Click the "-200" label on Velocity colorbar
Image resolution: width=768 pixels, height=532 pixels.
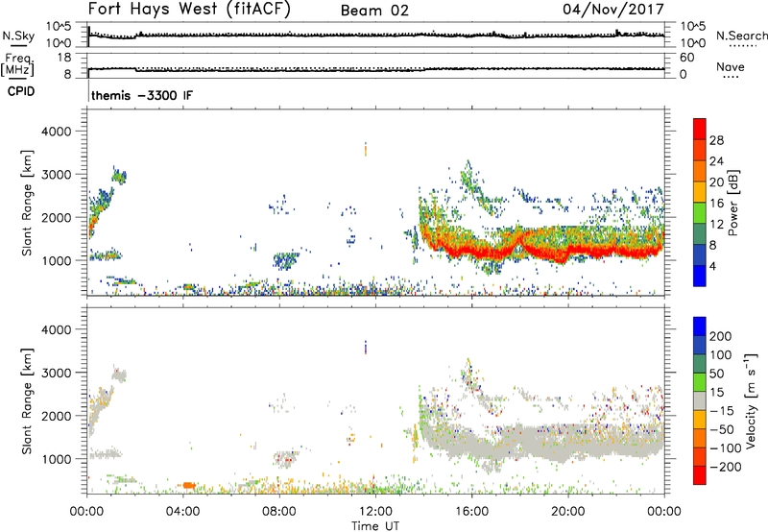click(726, 467)
